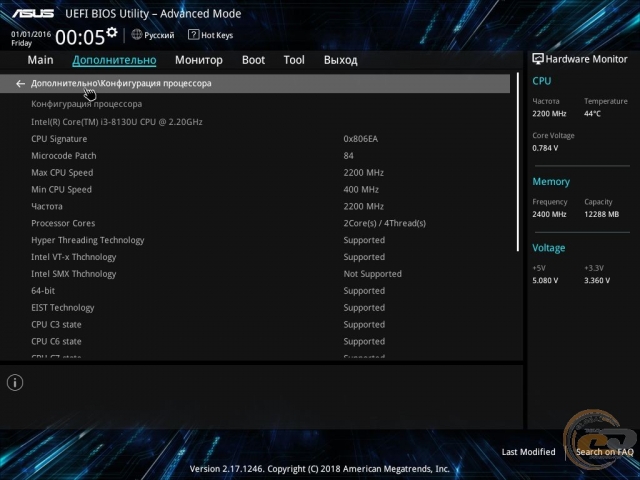Select the Min CPU Speed label
The image size is (640, 480).
[x=62, y=189]
